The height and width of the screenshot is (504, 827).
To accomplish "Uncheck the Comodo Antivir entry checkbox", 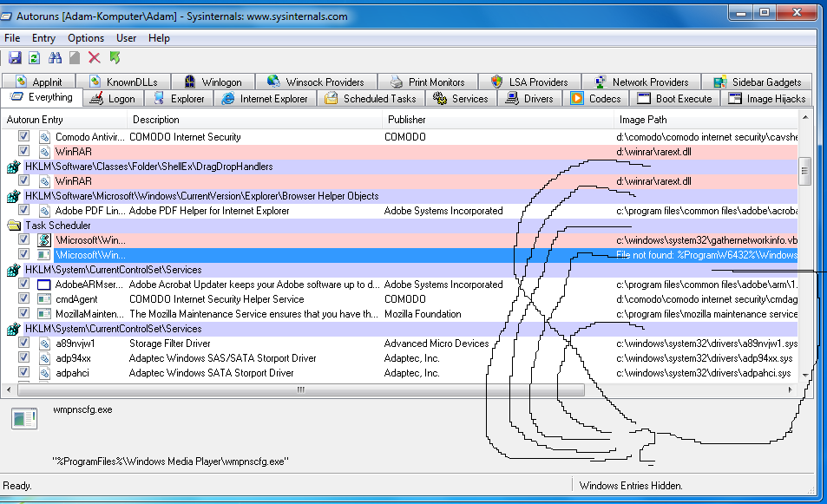I will click(x=23, y=136).
